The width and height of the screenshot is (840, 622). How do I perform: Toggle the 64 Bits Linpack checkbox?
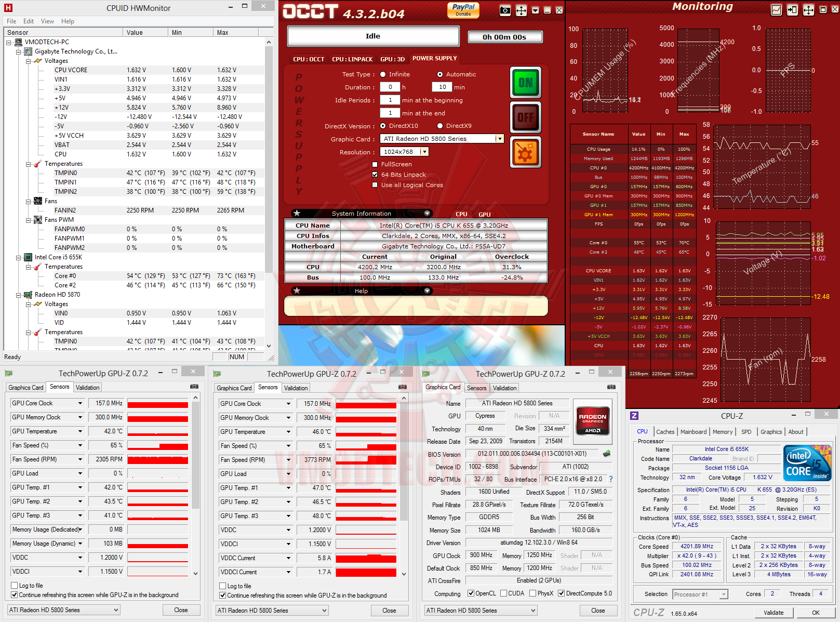tap(375, 175)
